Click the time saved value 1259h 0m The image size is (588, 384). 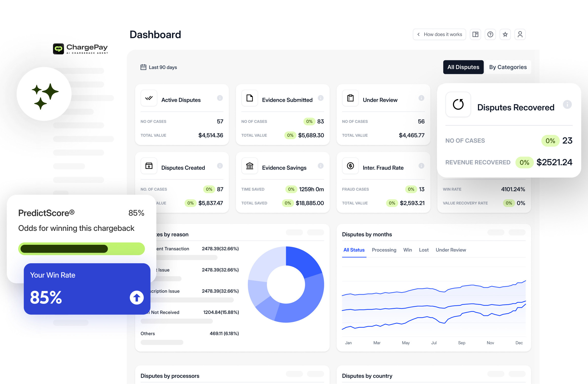coord(311,189)
